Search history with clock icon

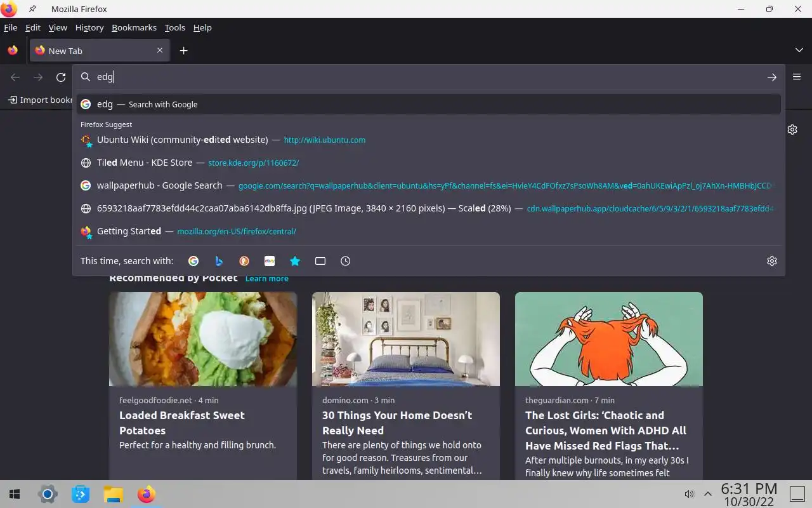[346, 261]
